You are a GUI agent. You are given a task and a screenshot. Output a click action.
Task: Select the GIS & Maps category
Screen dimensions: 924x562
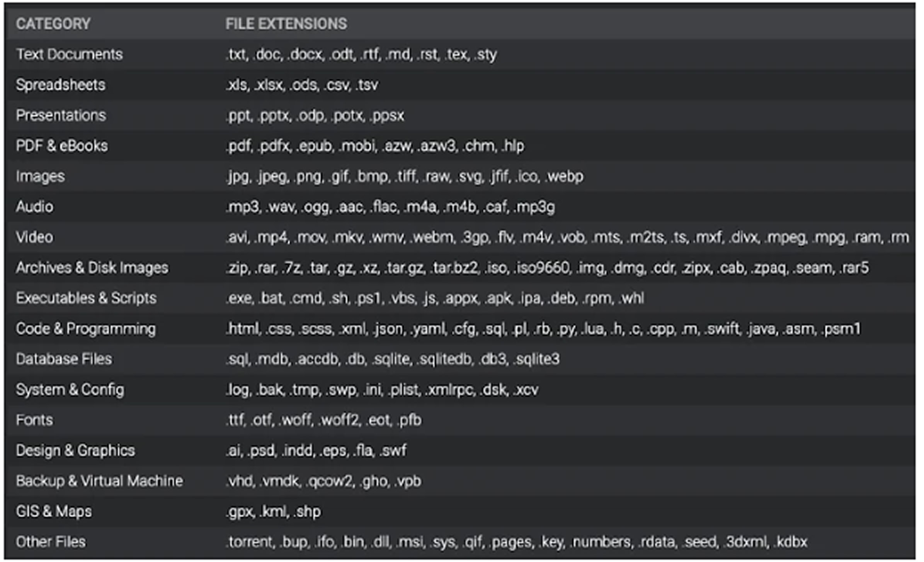[x=54, y=511]
